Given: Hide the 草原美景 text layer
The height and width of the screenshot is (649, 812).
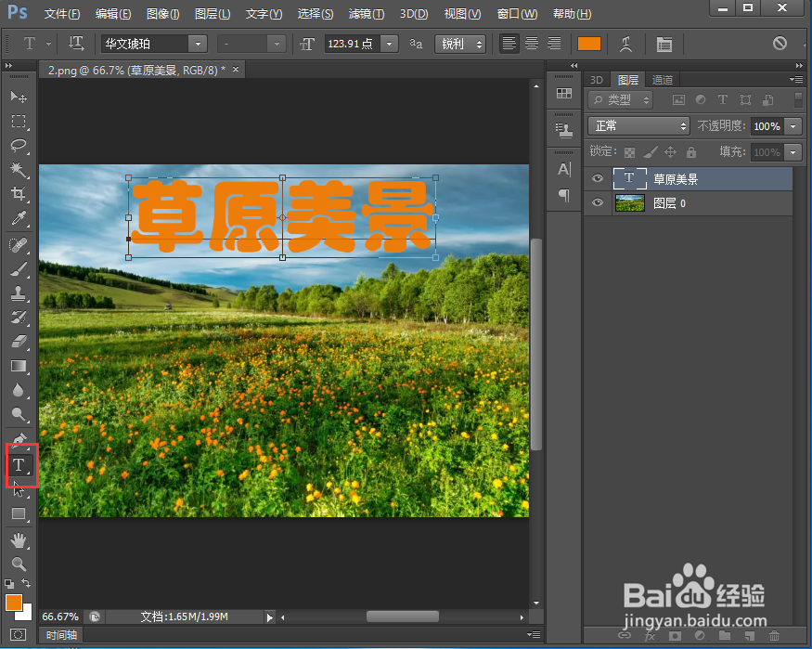Looking at the screenshot, I should coord(597,178).
